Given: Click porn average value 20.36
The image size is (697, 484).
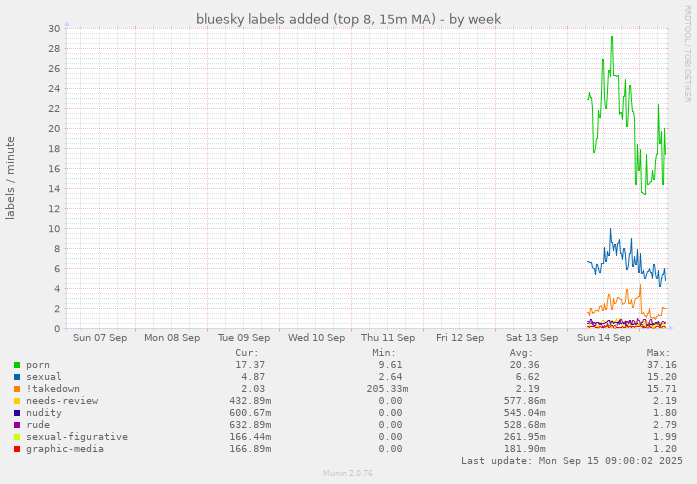Looking at the screenshot, I should point(525,365).
